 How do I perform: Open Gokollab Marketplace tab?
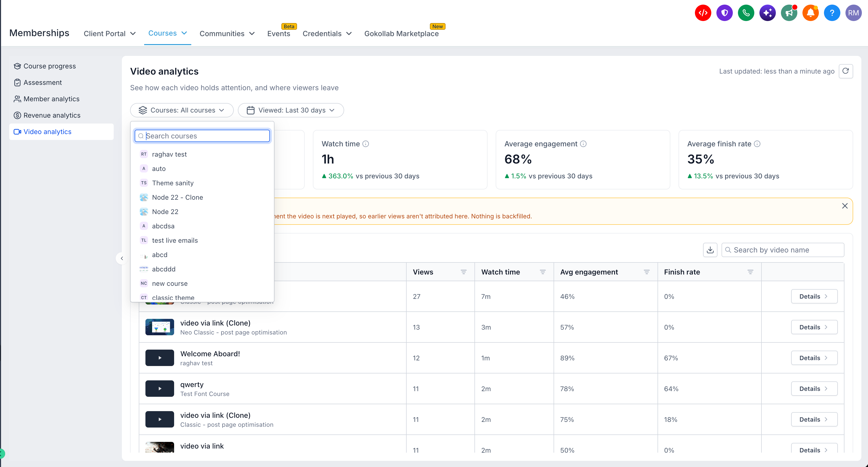pyautogui.click(x=401, y=34)
